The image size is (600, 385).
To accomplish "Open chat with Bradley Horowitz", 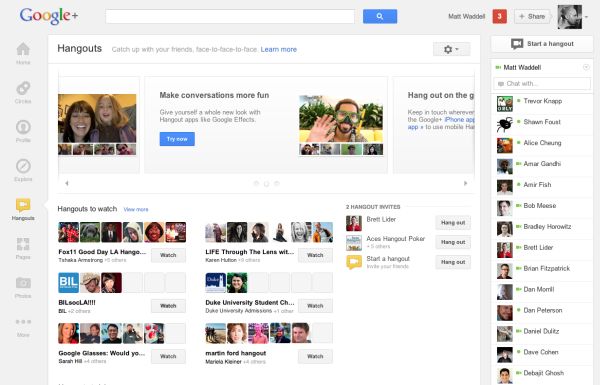I will coord(543,229).
